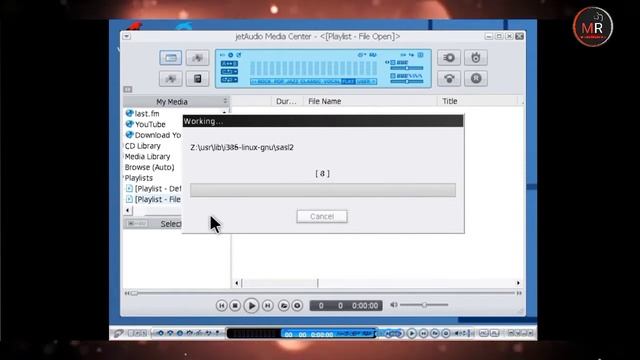Select the ROCK equalizer preset
This screenshot has height=360, width=640.
coord(264,82)
